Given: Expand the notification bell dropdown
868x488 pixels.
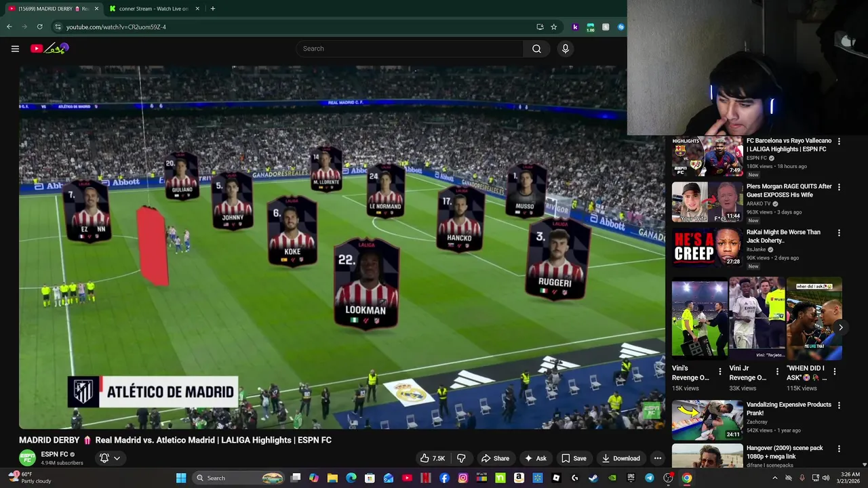Looking at the screenshot, I should click(x=110, y=458).
